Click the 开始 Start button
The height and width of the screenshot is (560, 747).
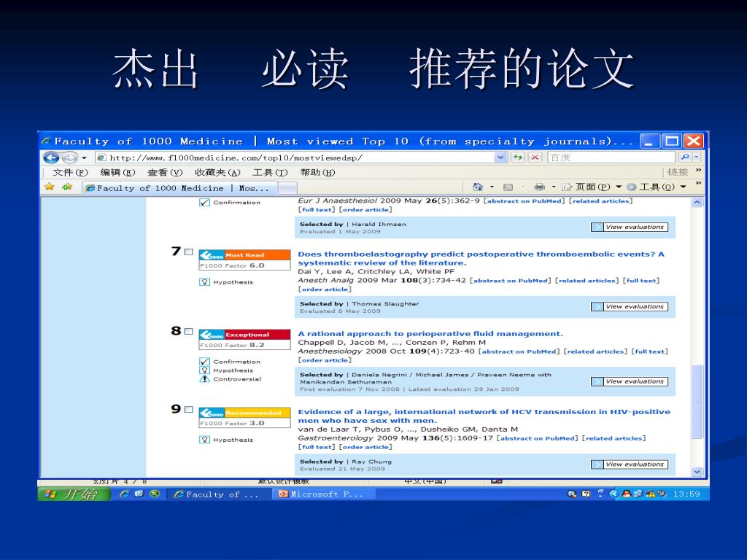(74, 494)
